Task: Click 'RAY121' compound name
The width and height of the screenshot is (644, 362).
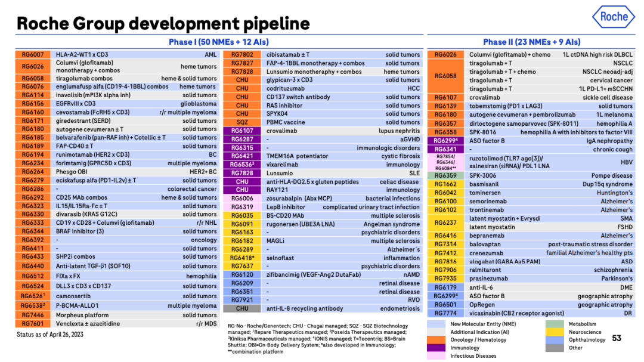Action: tap(277, 190)
